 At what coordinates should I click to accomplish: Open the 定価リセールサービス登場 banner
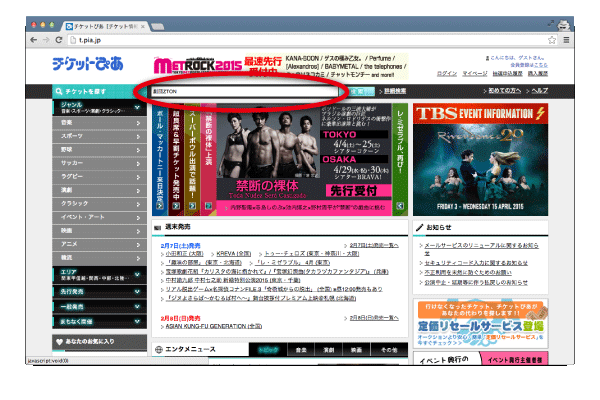pos(480,323)
